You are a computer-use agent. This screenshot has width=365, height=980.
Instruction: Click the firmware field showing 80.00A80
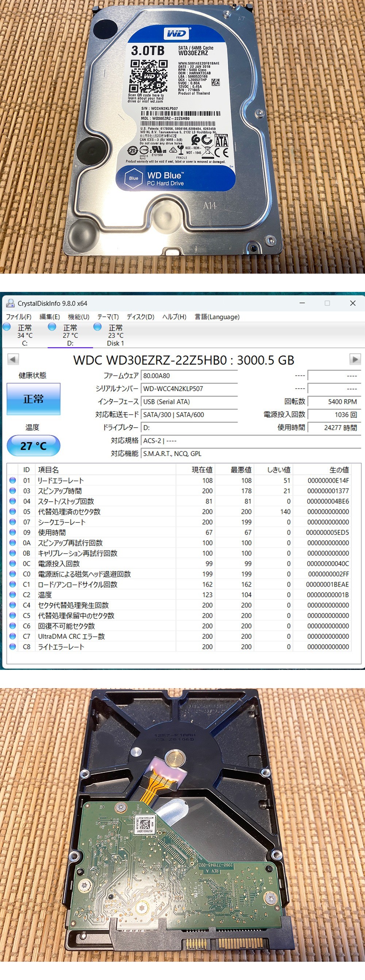[189, 375]
